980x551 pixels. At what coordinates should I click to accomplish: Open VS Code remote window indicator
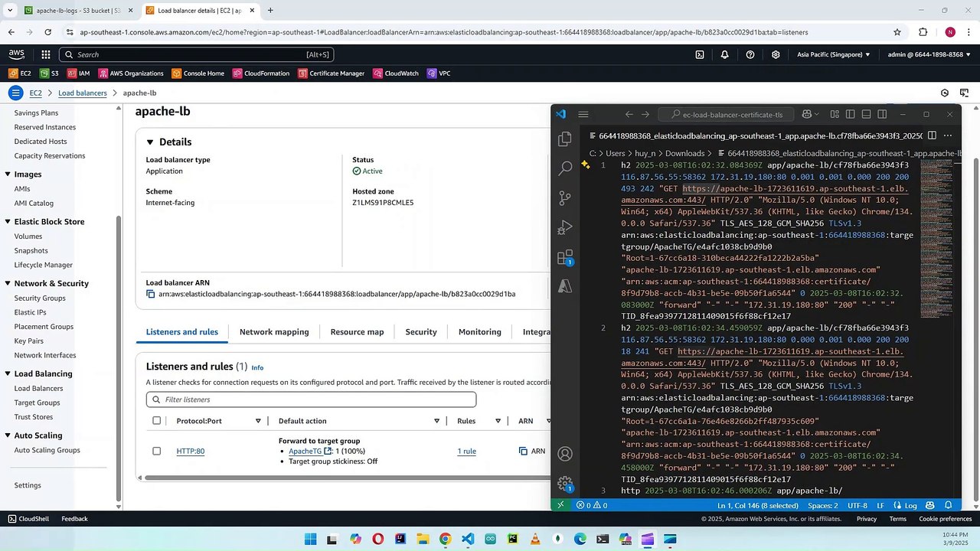coord(561,505)
